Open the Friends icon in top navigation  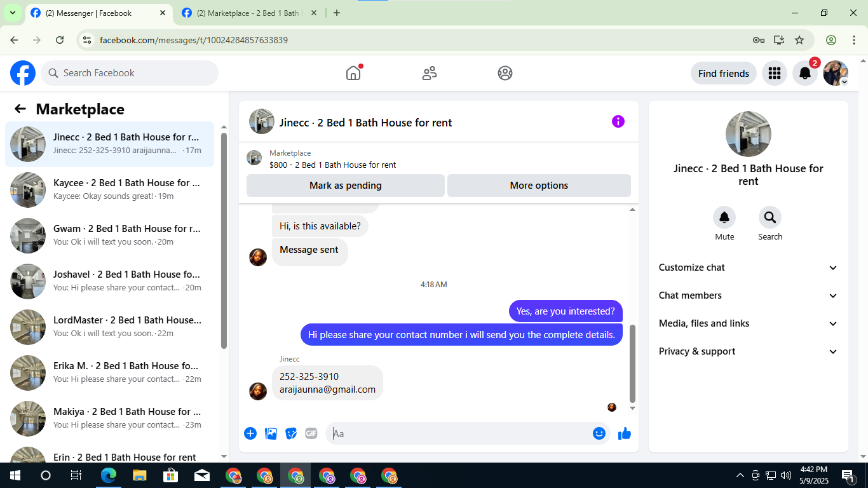[x=430, y=73]
